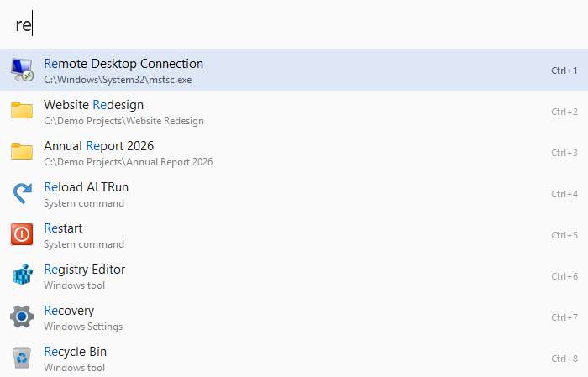Click the Registry Editor cubes icon
This screenshot has height=377, width=588.
point(23,275)
